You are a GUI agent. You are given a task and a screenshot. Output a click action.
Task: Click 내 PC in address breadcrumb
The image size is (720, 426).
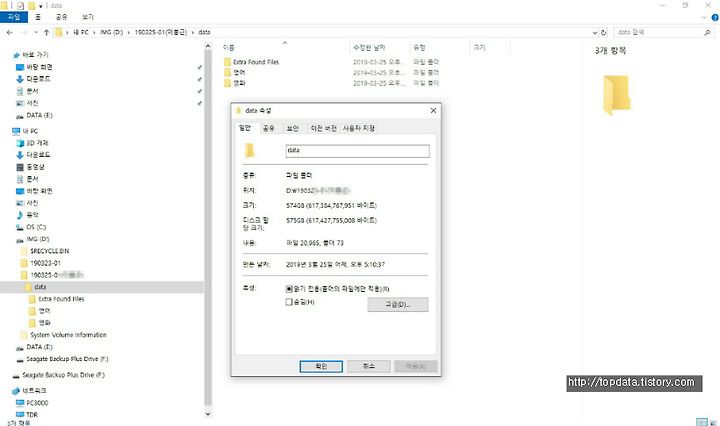coord(81,33)
